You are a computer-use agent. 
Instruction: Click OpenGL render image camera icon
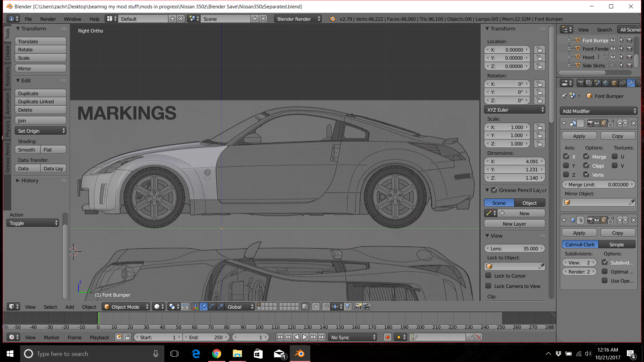tap(358, 307)
